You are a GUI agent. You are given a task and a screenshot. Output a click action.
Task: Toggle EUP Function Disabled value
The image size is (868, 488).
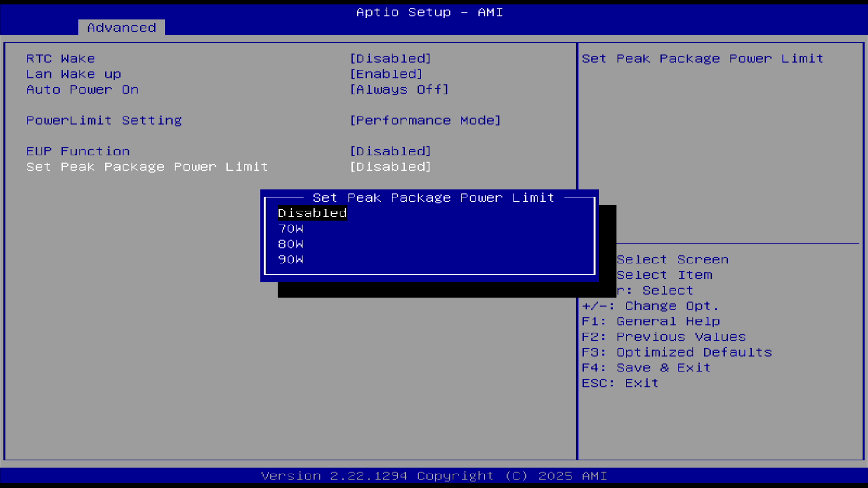391,151
